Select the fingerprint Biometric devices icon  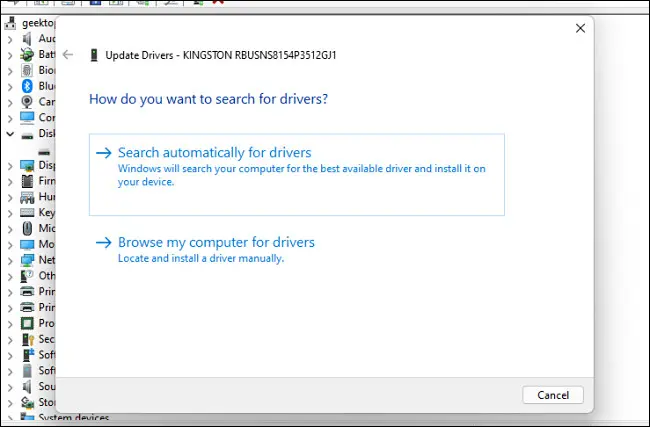click(27, 70)
